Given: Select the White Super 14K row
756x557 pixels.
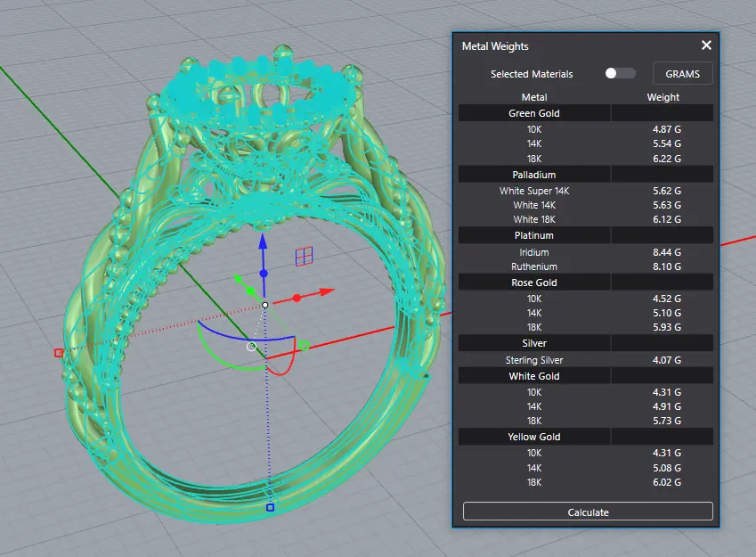Looking at the screenshot, I should point(585,191).
